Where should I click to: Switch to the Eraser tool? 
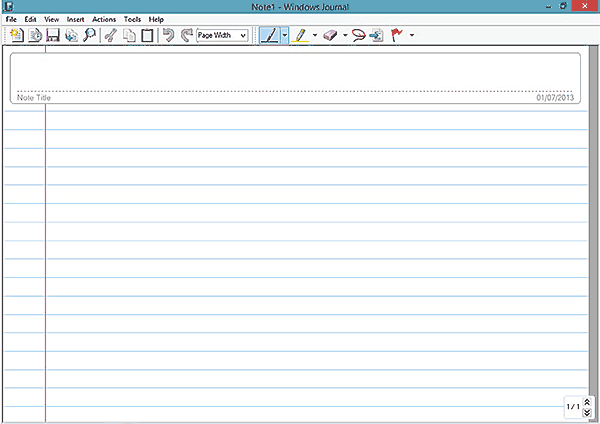[331, 35]
